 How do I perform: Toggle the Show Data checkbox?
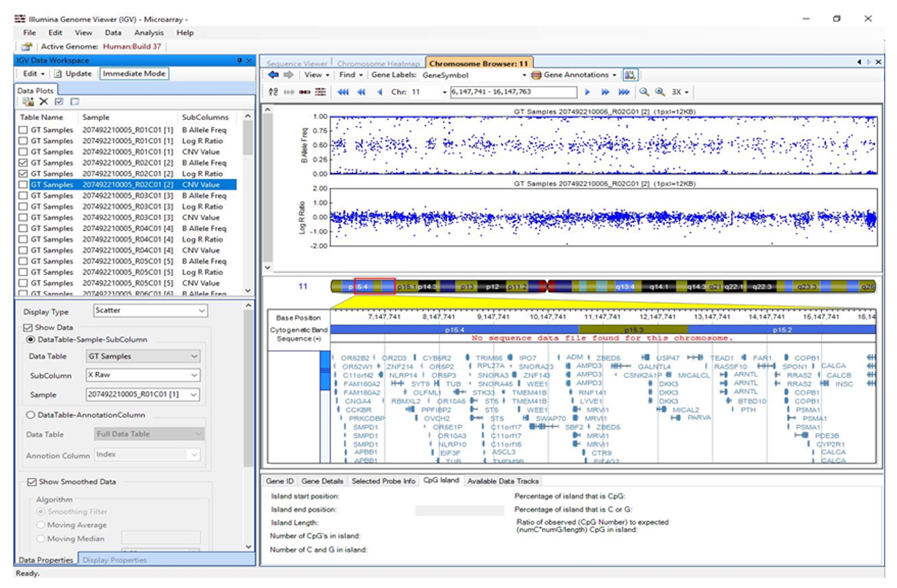[28, 327]
